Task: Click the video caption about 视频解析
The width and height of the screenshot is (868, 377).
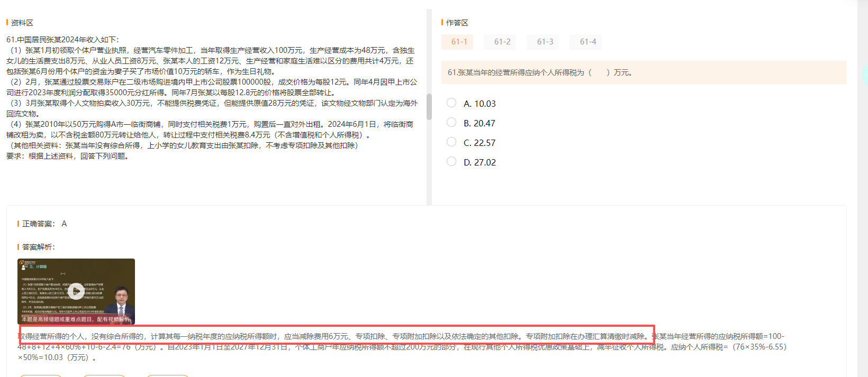Action: (76, 319)
